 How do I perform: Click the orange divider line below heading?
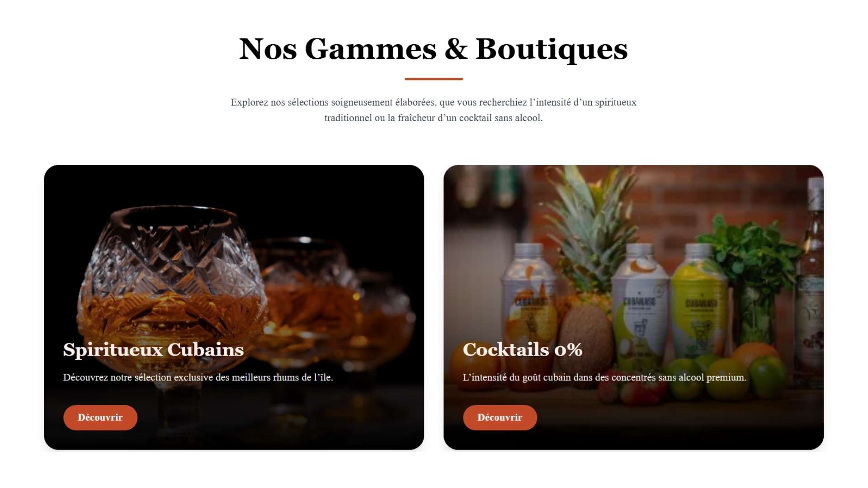click(x=434, y=79)
